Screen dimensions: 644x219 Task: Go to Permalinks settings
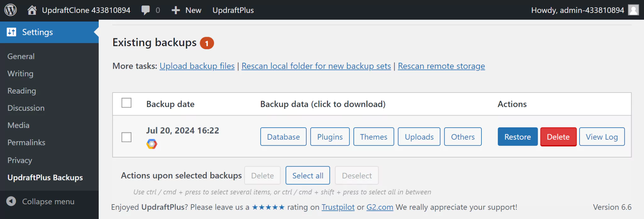26,142
